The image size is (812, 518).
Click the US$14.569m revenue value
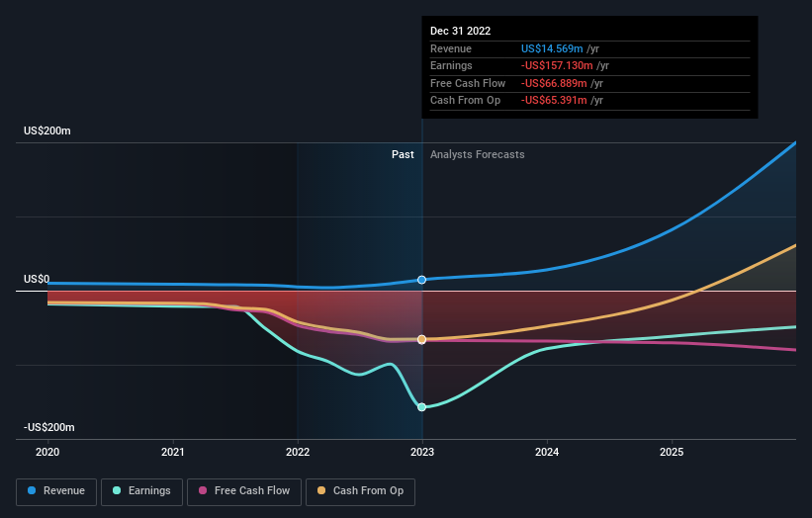click(552, 48)
